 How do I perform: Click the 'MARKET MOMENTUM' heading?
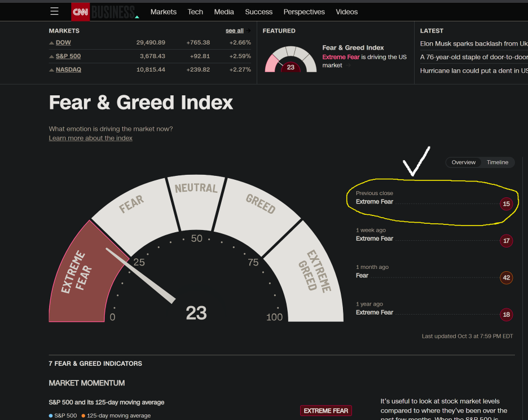86,383
